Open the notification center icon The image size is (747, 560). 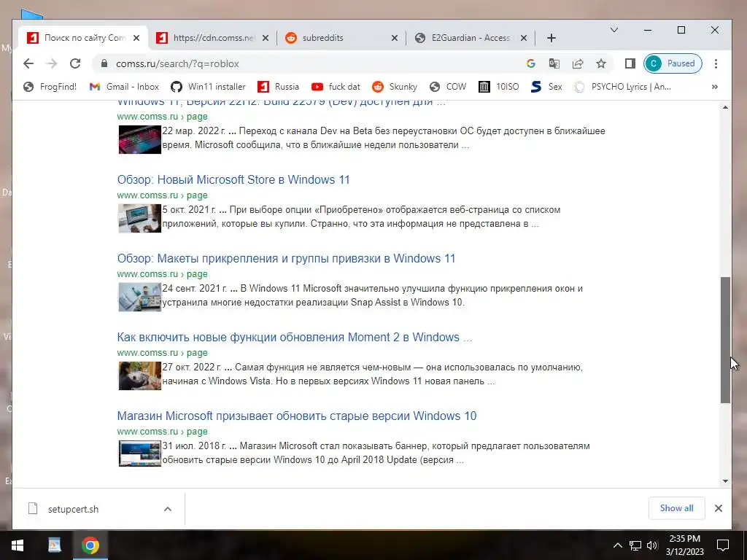point(723,545)
